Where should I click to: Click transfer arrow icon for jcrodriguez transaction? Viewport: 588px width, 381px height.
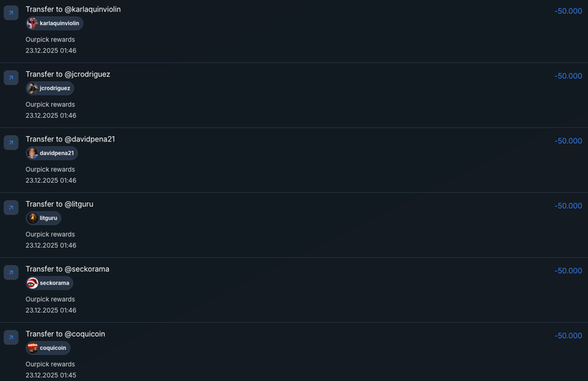point(11,78)
